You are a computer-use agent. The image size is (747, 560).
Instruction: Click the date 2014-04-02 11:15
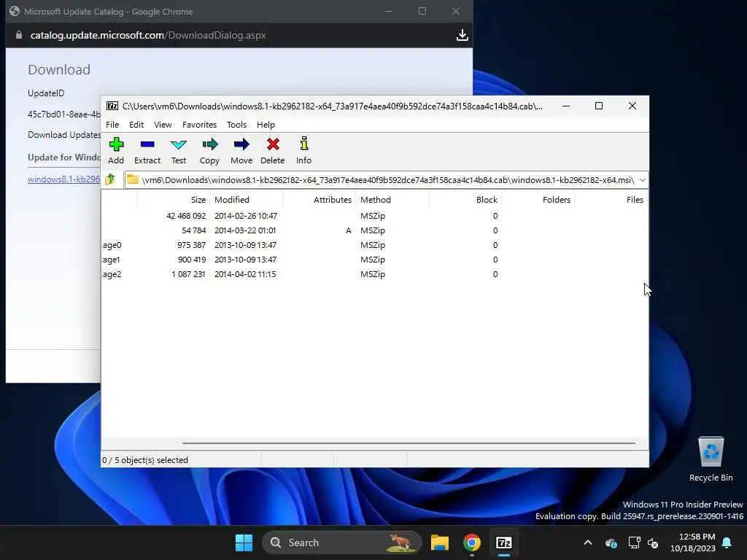245,274
